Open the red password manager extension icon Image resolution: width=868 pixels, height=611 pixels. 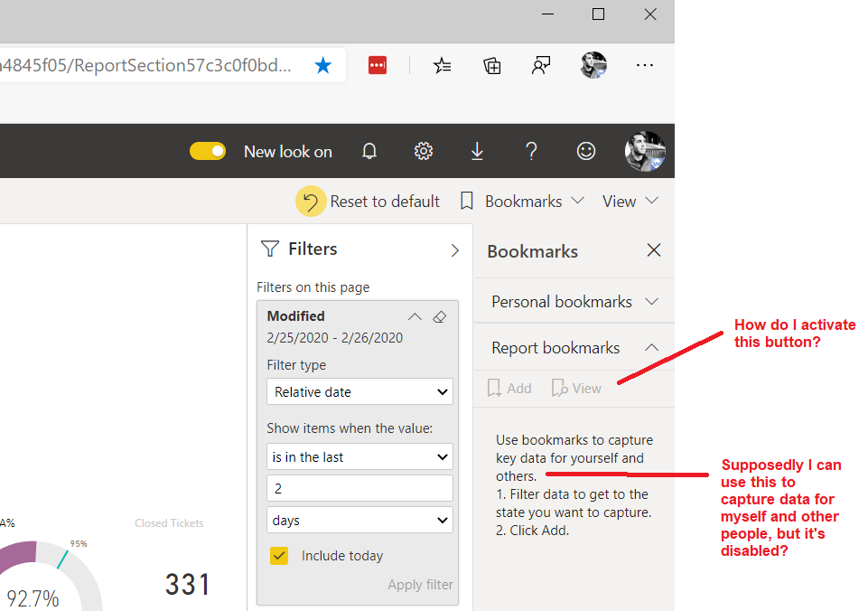click(x=378, y=65)
